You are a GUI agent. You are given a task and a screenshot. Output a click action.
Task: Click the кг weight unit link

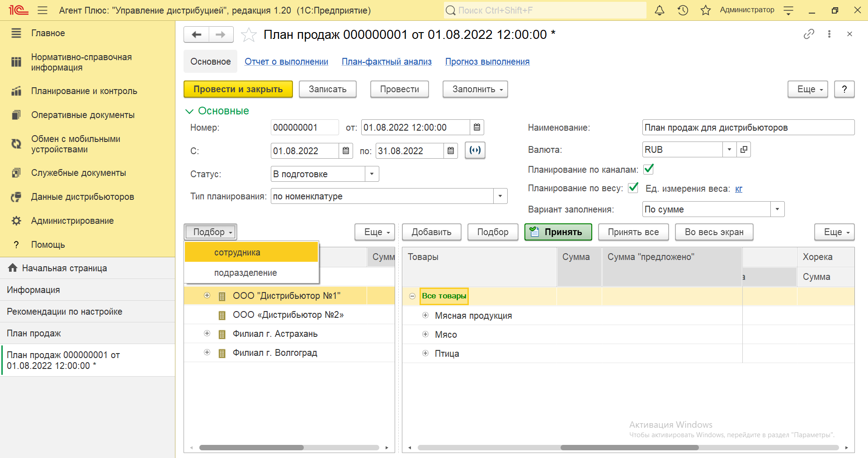point(739,189)
